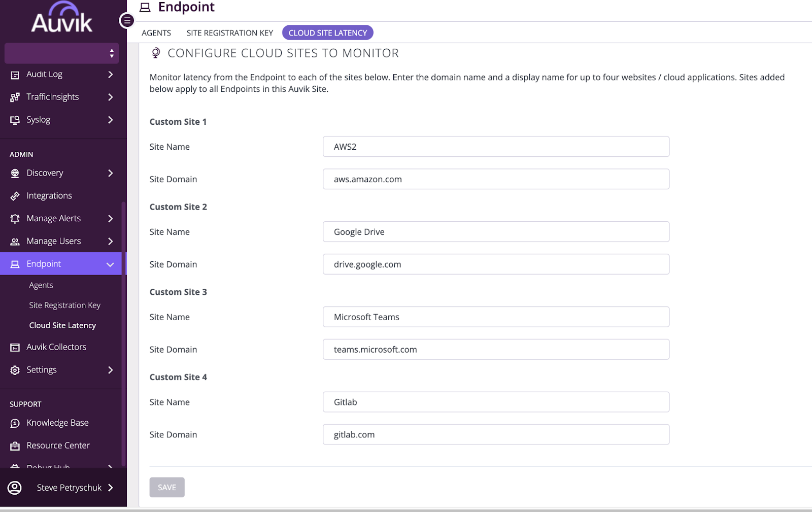Click the Custom Site 4 heading
The width and height of the screenshot is (812, 512).
(178, 377)
